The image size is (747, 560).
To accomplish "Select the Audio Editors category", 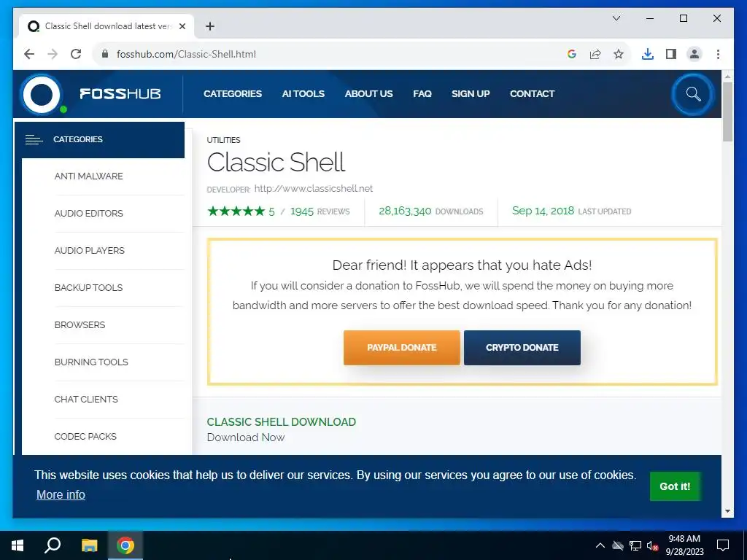I will (88, 214).
